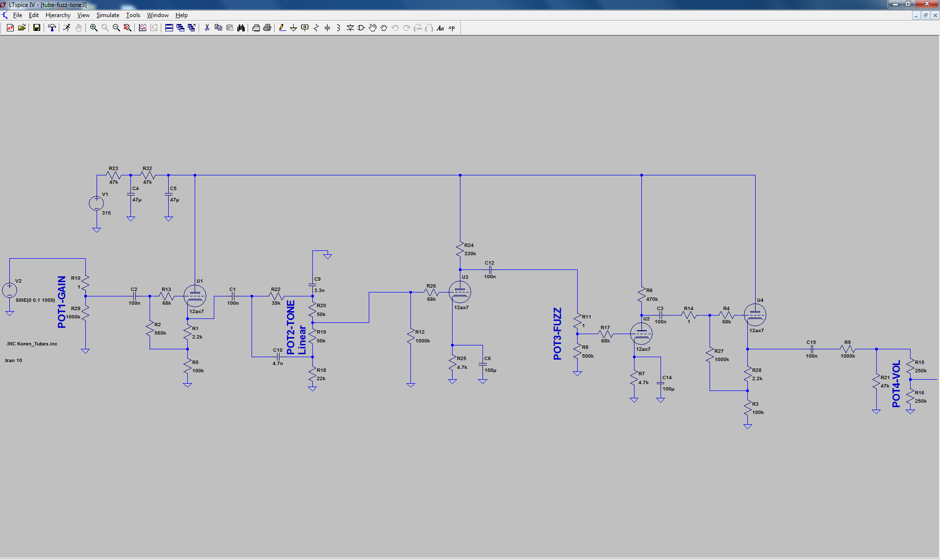Cascade windows with the toolbar icon
The image size is (940, 560).
pyautogui.click(x=180, y=28)
